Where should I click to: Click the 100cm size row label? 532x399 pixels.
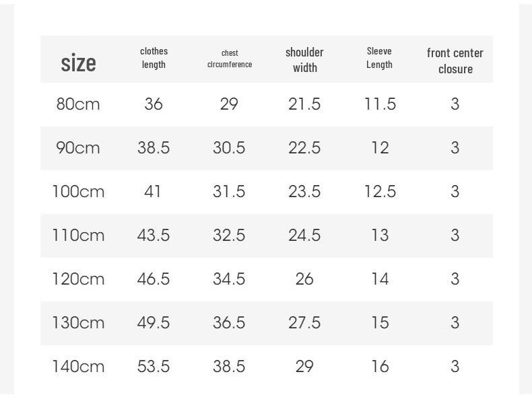78,192
